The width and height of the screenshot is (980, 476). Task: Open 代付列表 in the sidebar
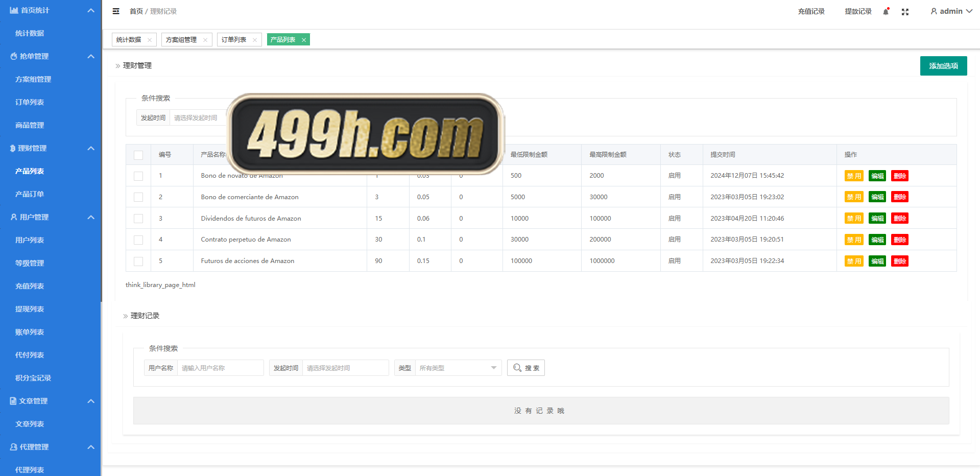pos(30,355)
